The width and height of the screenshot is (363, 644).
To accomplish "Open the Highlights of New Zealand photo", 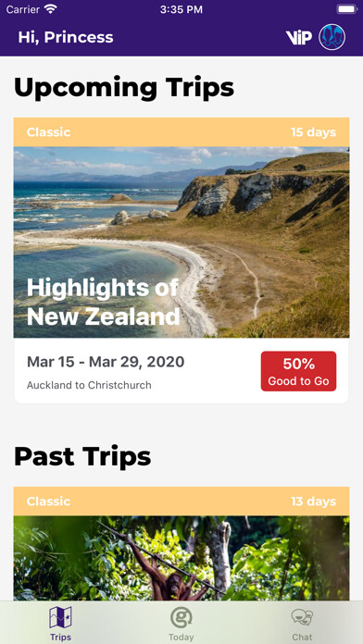I will click(x=181, y=242).
